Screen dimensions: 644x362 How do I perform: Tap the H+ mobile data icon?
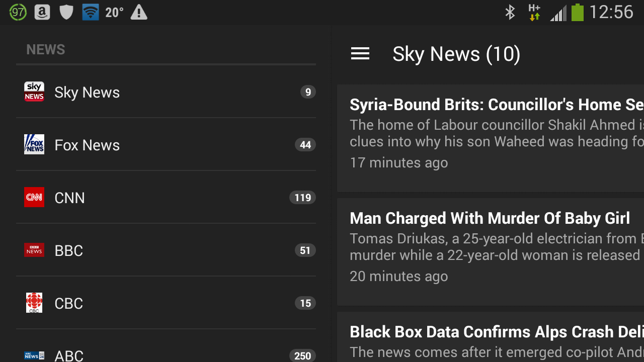pyautogui.click(x=534, y=12)
